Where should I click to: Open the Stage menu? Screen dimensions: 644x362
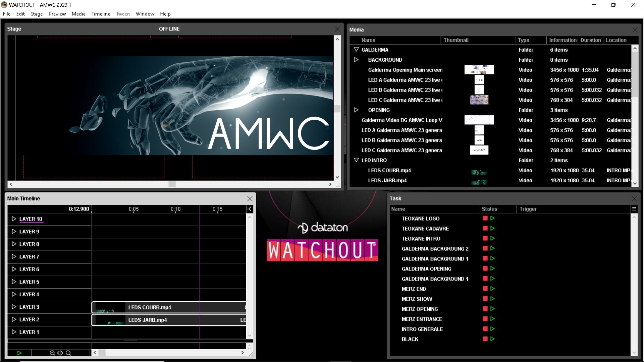pyautogui.click(x=36, y=14)
